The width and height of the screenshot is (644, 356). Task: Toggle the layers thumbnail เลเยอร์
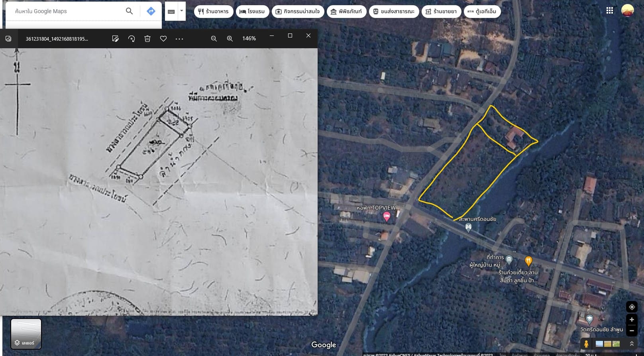pos(26,334)
